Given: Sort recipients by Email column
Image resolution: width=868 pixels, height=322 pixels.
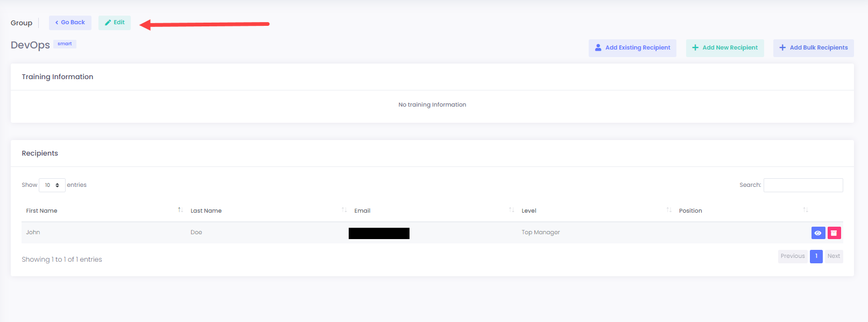Looking at the screenshot, I should (x=362, y=211).
